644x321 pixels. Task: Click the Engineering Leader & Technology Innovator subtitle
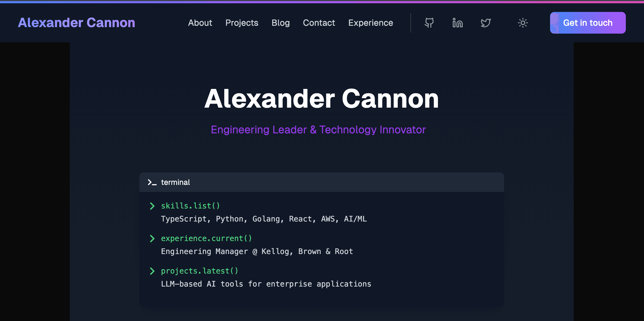coord(318,130)
